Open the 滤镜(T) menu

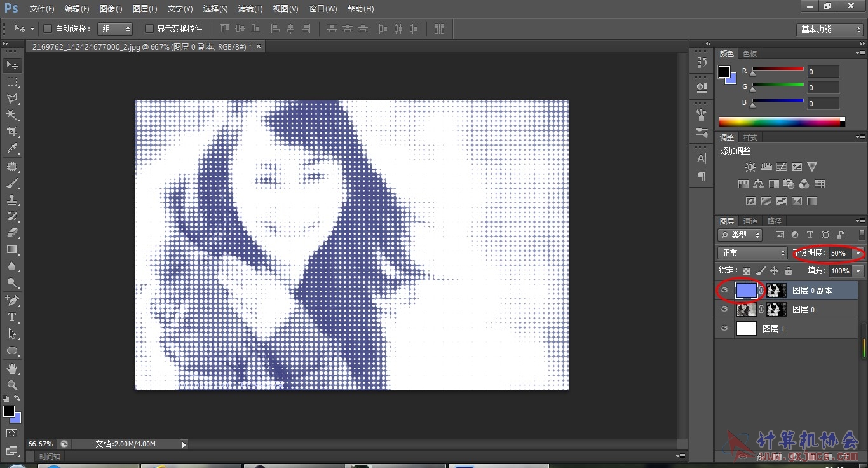[x=250, y=9]
